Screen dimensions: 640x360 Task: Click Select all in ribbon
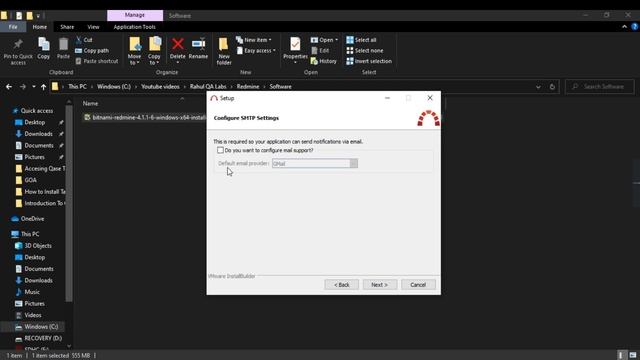click(361, 40)
